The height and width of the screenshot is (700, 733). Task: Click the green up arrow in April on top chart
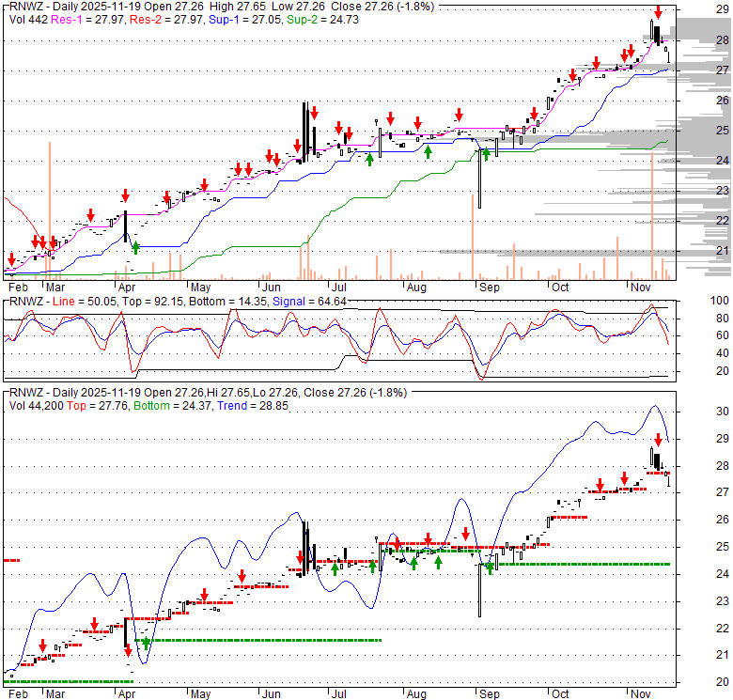136,247
